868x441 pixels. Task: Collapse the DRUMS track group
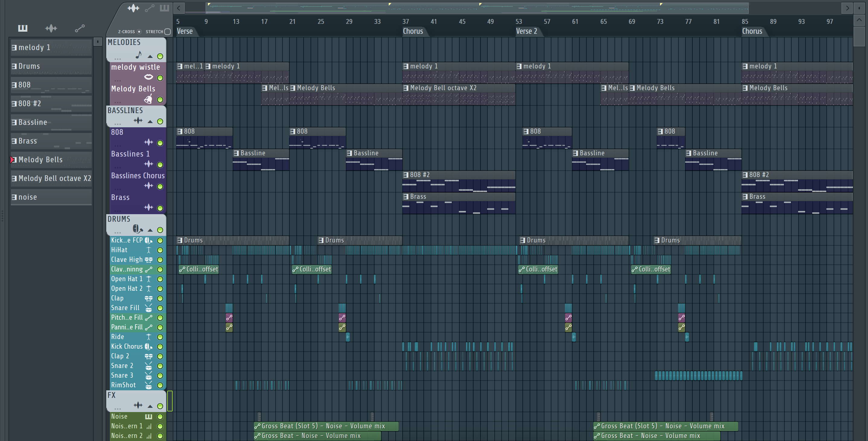pos(150,230)
